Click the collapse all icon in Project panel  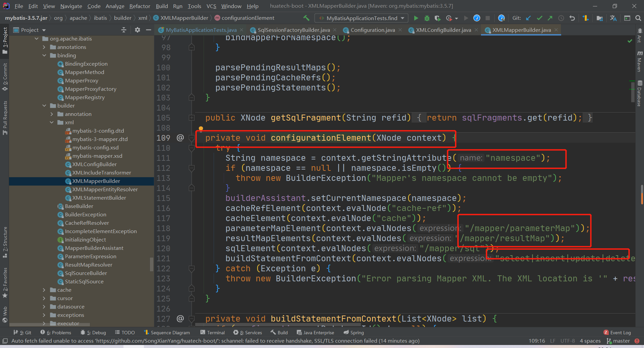(x=124, y=30)
